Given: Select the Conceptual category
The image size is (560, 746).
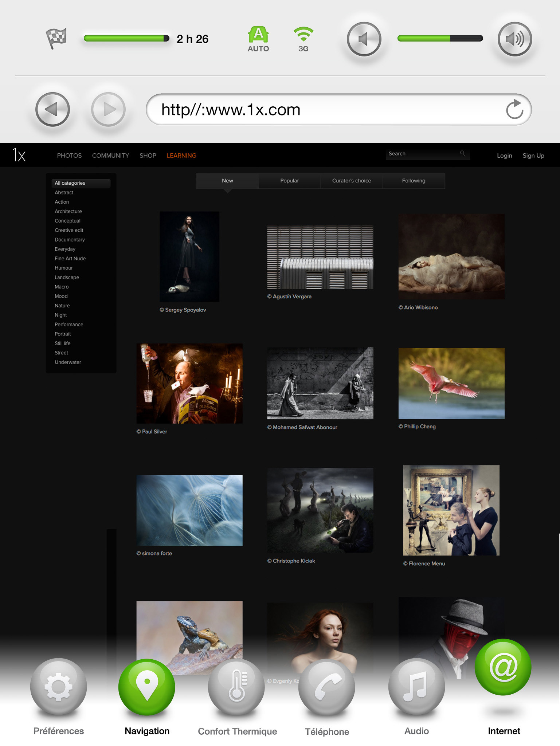Looking at the screenshot, I should tap(67, 221).
